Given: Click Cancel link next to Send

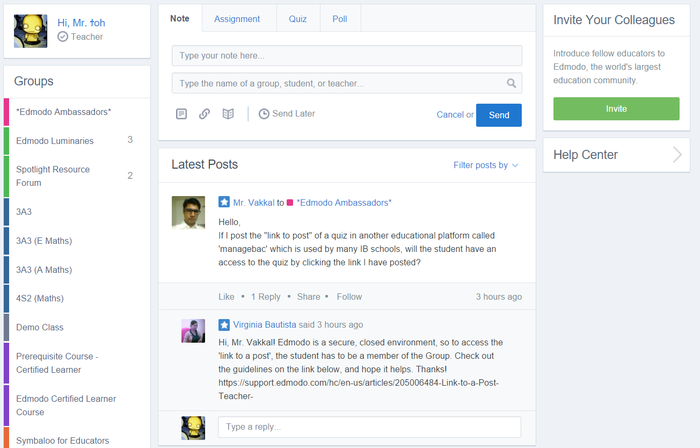Looking at the screenshot, I should [x=450, y=115].
